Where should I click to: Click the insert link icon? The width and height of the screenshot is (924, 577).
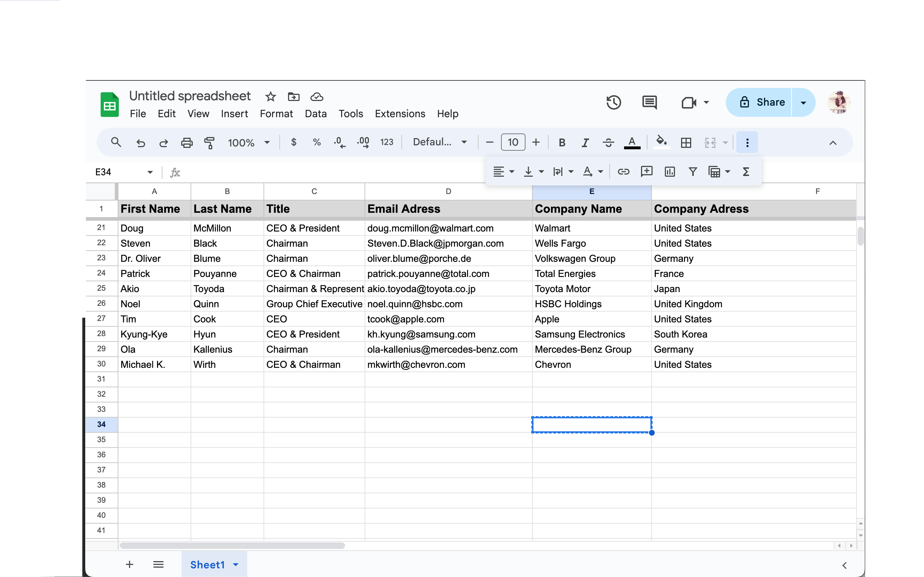623,172
